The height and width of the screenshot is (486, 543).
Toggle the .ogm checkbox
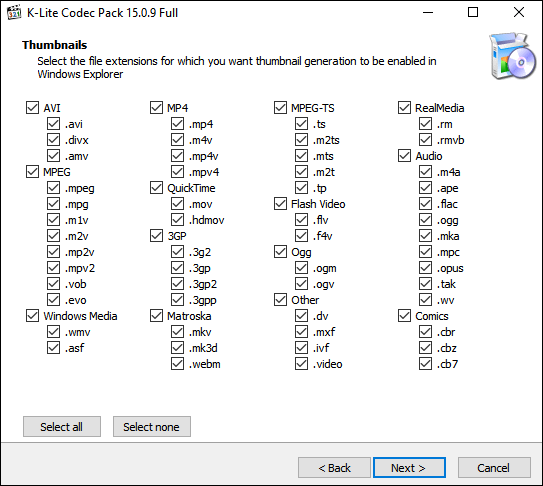tap(301, 268)
